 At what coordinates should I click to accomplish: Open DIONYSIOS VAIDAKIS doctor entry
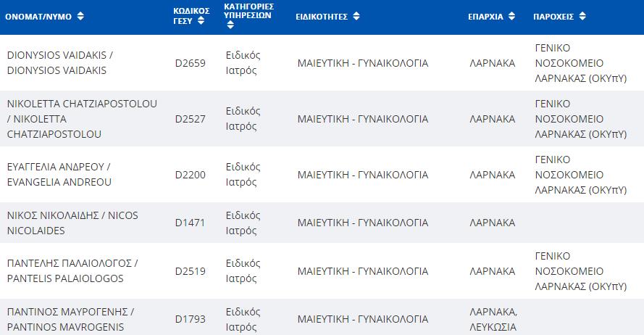[60, 63]
